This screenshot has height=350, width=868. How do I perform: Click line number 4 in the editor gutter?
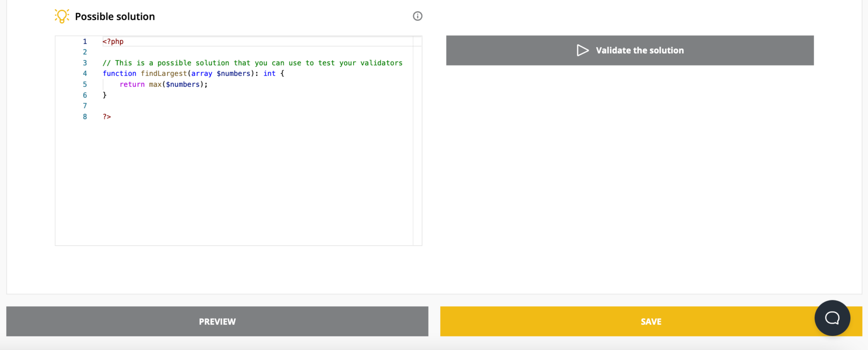pyautogui.click(x=85, y=74)
